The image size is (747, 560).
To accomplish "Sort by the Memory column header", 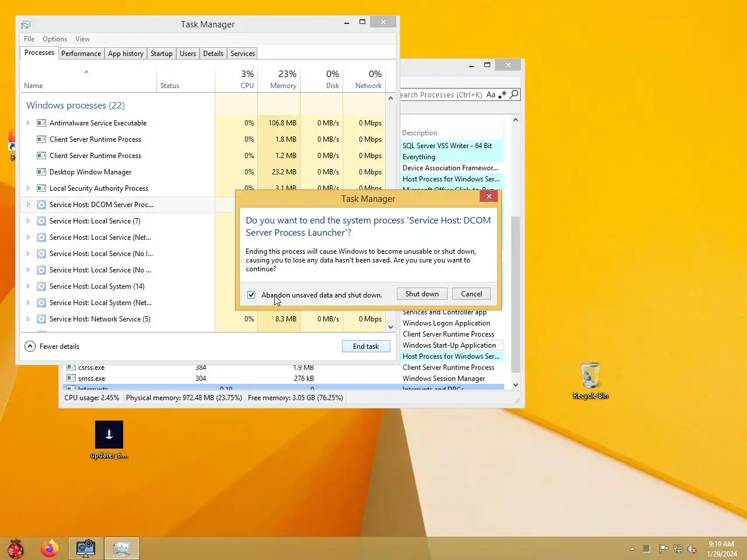I will point(279,79).
